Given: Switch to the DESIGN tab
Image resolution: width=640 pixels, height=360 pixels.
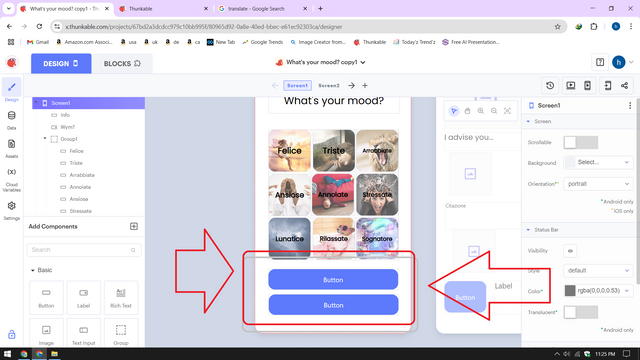Looking at the screenshot, I should (x=61, y=64).
